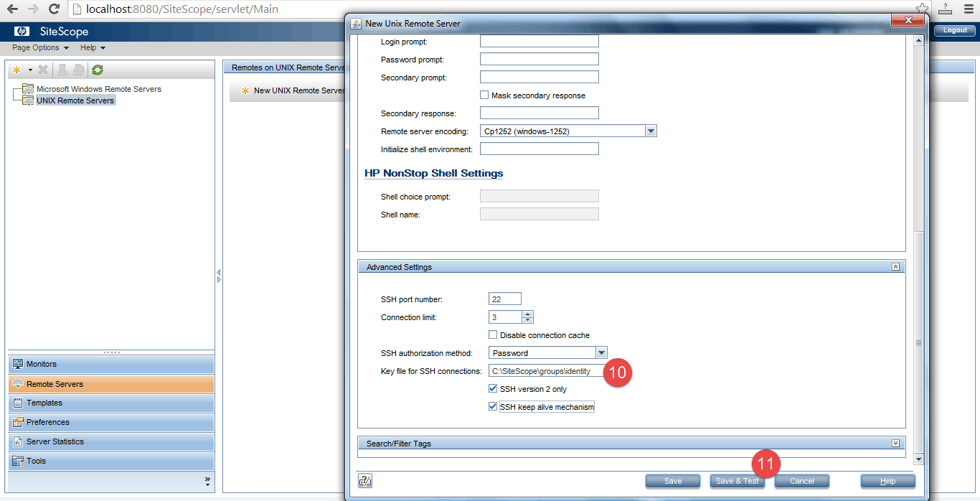Open the arrow next to the New asterisk icon
Screen dimensions: 980x501
[x=30, y=70]
